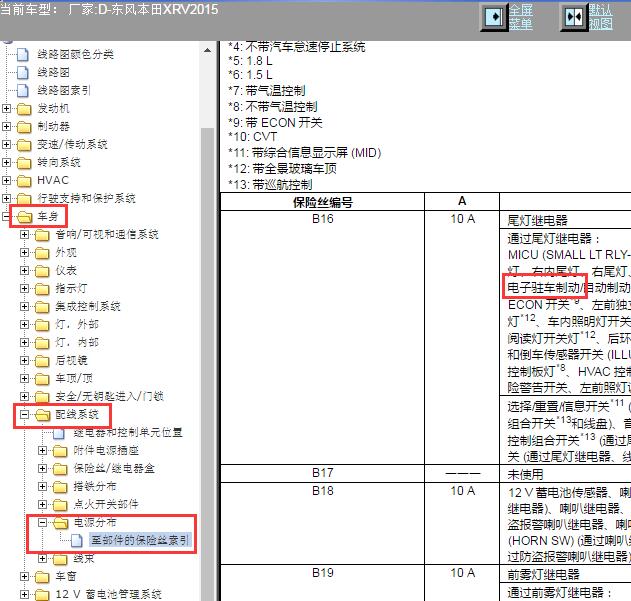Viewport: 631px width, 601px height.
Task: Click the 车顶/顶 folder icon
Action: coord(42,378)
